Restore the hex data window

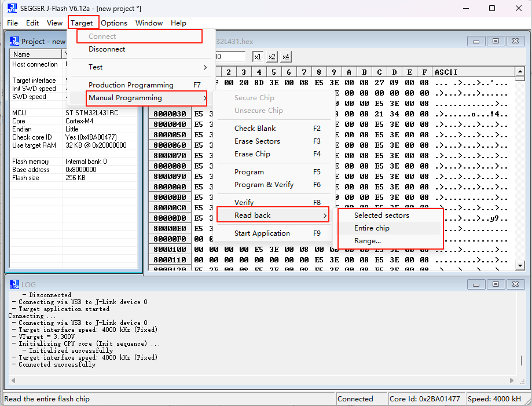click(496, 41)
